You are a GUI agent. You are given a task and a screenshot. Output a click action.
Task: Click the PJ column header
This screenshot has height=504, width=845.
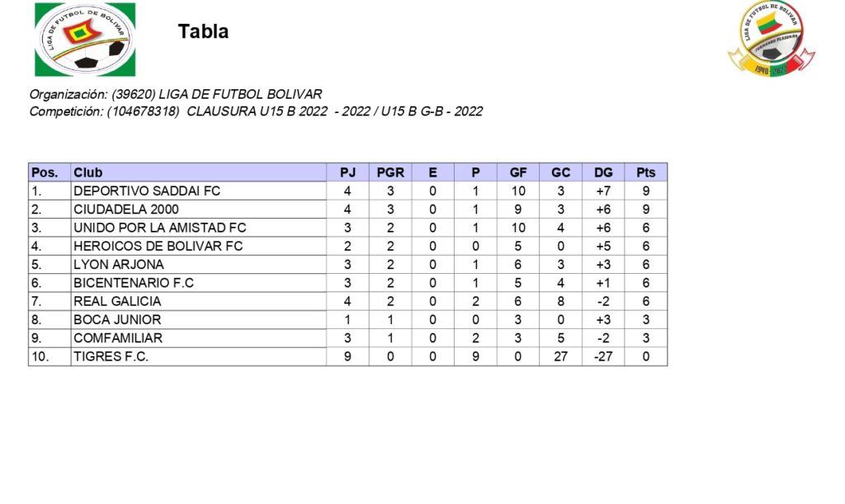click(x=347, y=172)
